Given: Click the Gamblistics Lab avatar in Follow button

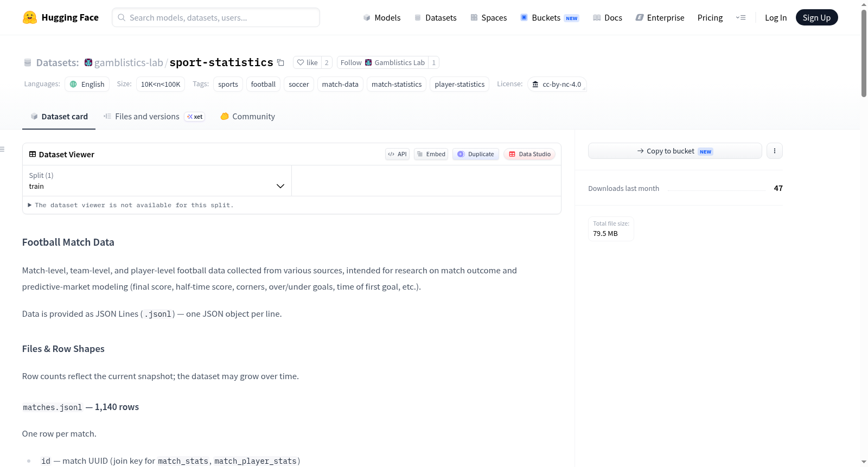Looking at the screenshot, I should (368, 62).
